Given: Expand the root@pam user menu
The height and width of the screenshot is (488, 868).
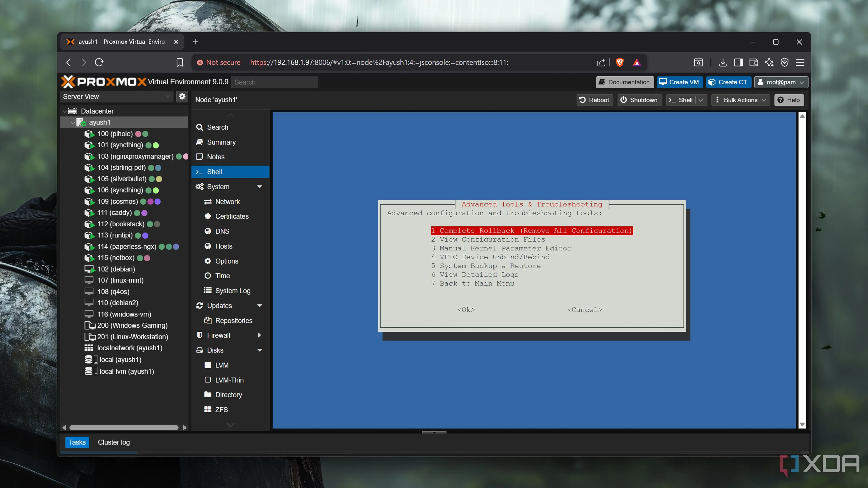Looking at the screenshot, I should click(x=781, y=82).
